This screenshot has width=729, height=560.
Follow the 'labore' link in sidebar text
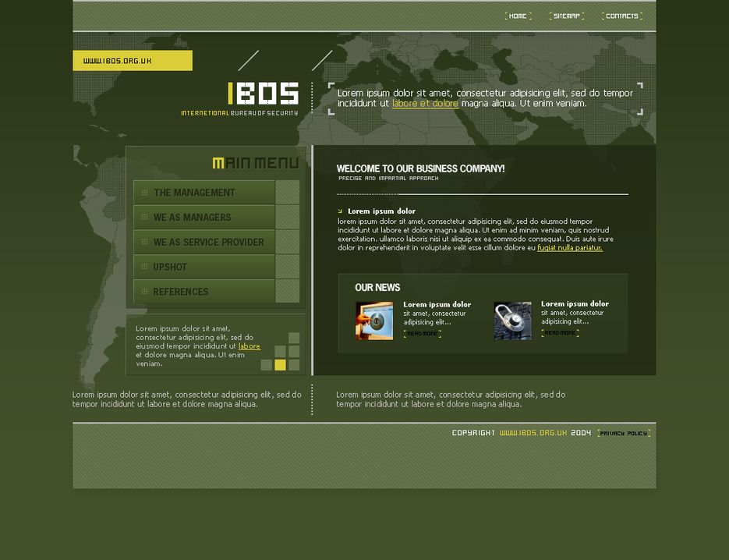249,346
